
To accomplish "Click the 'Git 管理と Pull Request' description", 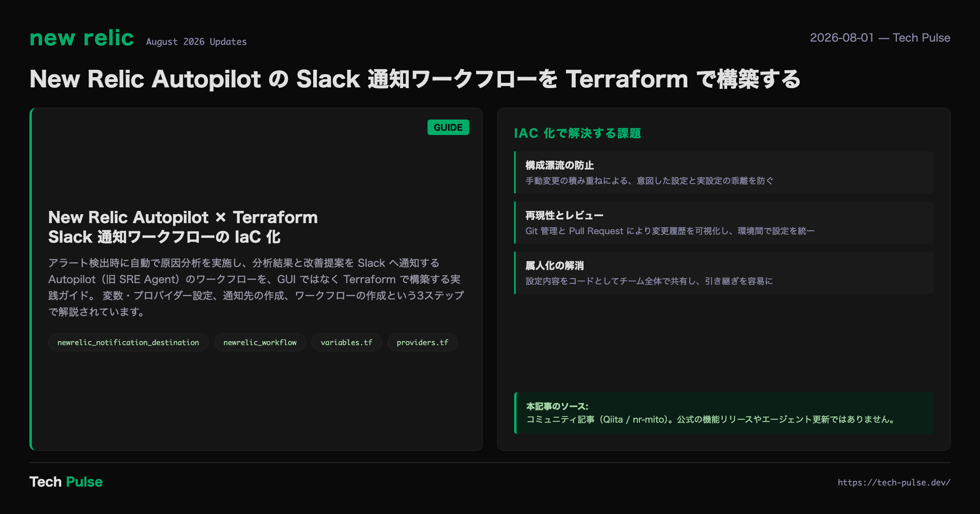I will click(x=670, y=231).
